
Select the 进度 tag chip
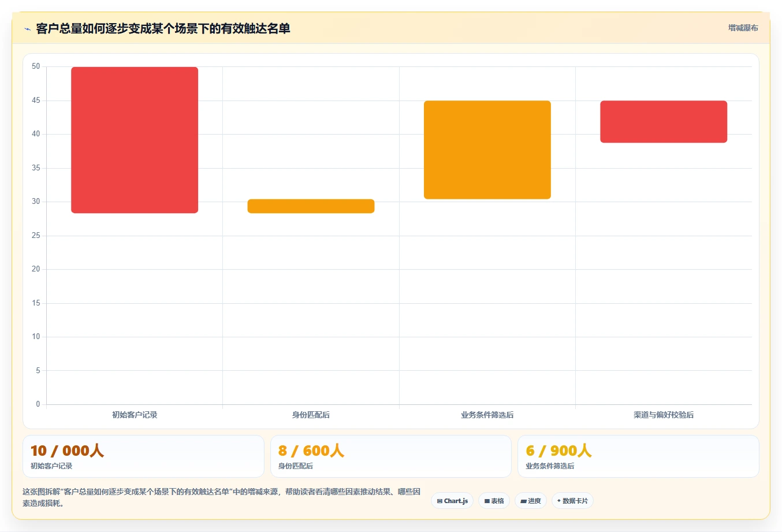pyautogui.click(x=531, y=501)
